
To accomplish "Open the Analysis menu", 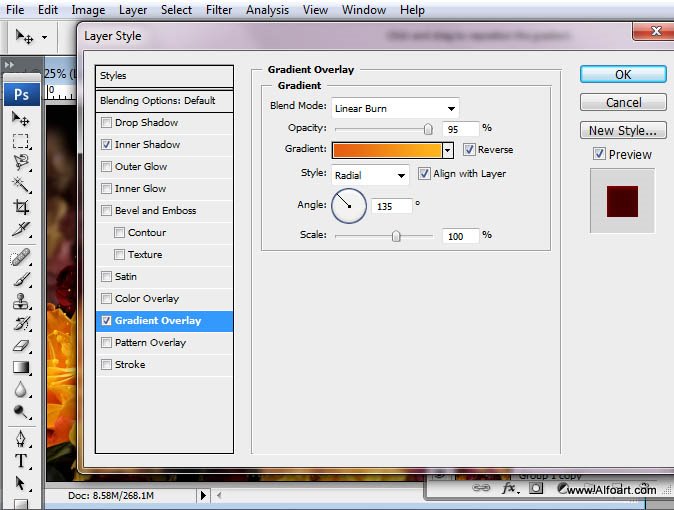I will (x=267, y=9).
